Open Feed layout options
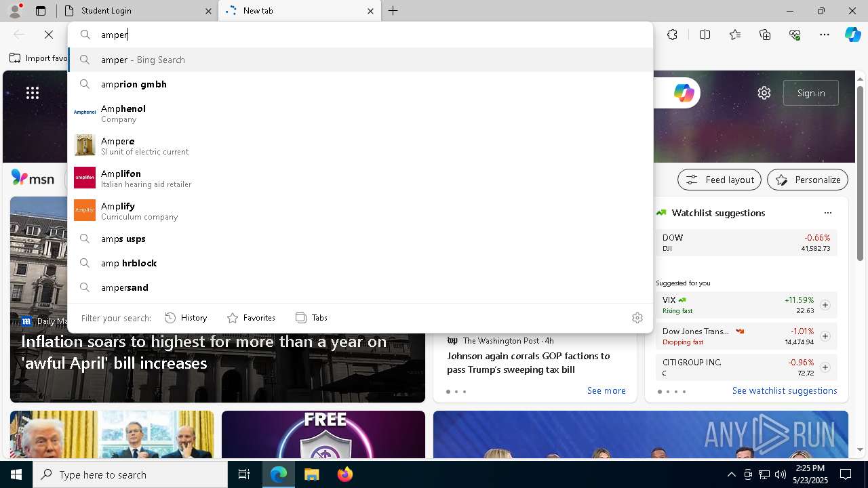The width and height of the screenshot is (868, 488). 720,180
